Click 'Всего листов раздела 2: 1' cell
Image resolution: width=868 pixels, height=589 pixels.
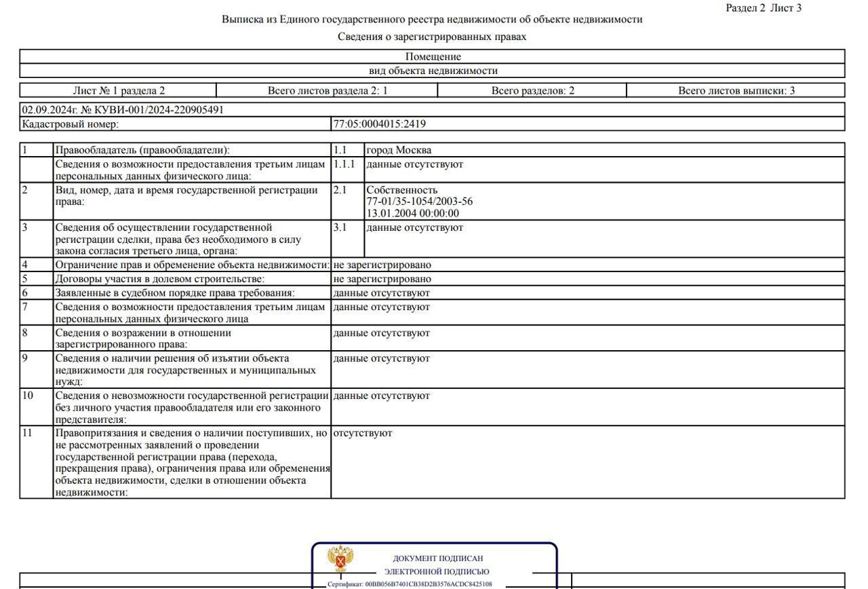tap(328, 90)
